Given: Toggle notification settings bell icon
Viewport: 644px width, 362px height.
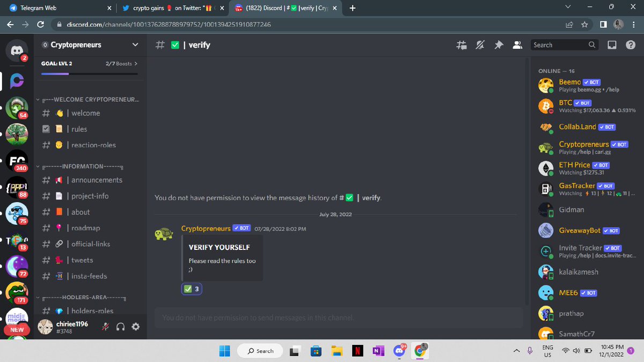Looking at the screenshot, I should coord(480,45).
